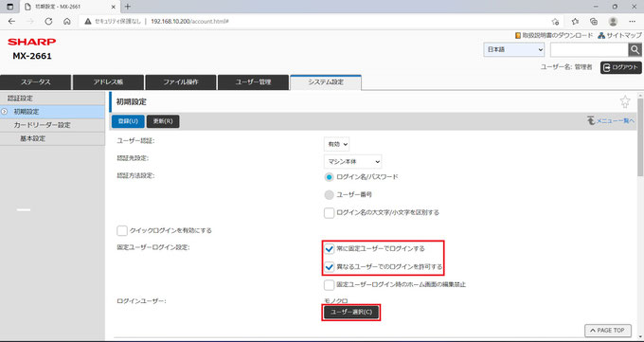Select ログイン名/パスワード radio button
Screen dimensions: 644x342
tap(329, 177)
